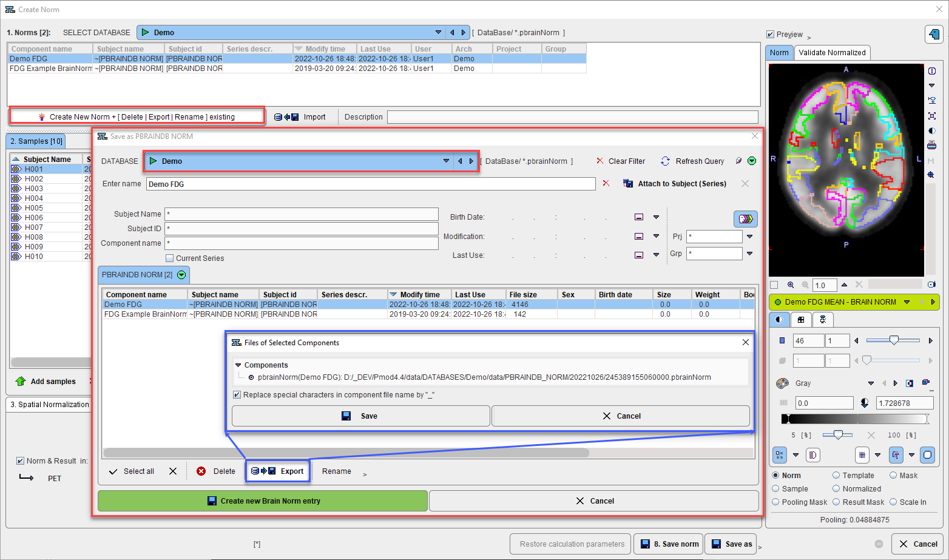Toggle Replace special characters checkbox
949x560 pixels.
coord(237,395)
